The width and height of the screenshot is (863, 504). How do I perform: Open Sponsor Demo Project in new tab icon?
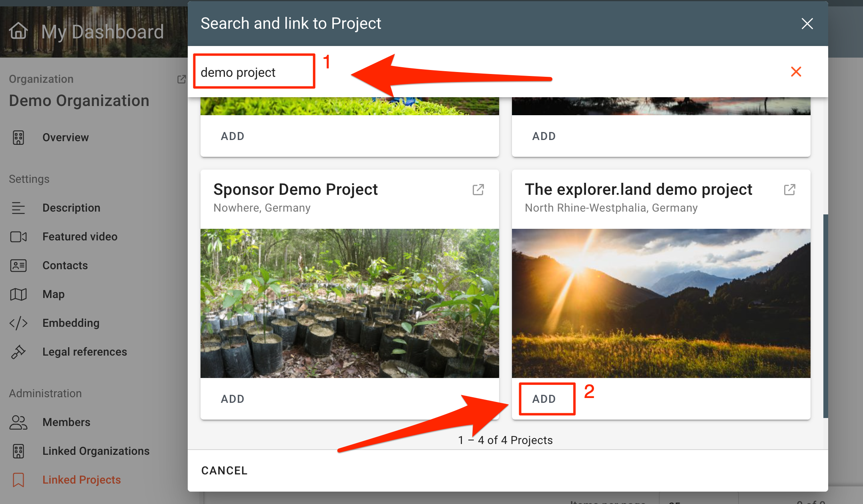478,190
